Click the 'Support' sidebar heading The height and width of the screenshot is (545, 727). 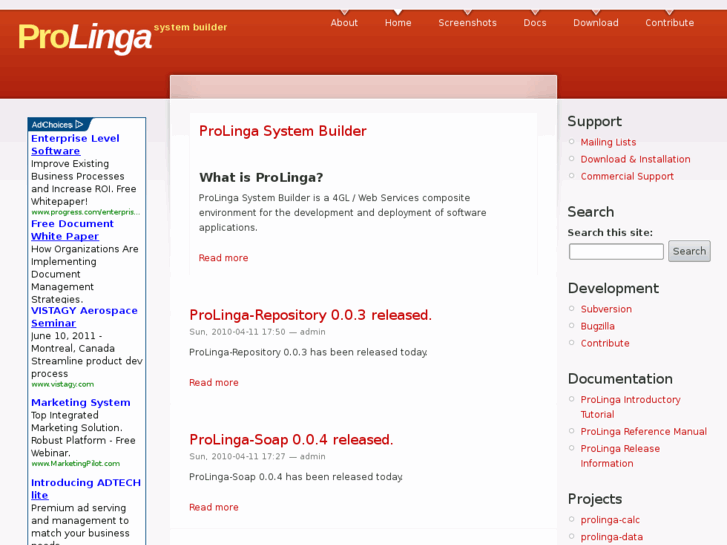[594, 122]
